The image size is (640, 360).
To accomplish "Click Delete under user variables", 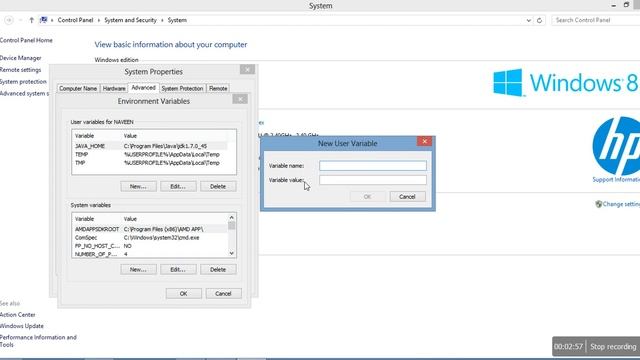I will pos(218,187).
